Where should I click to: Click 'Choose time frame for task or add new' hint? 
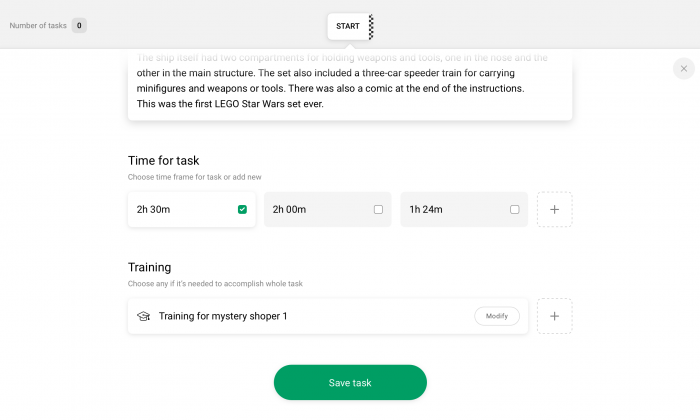pos(195,177)
